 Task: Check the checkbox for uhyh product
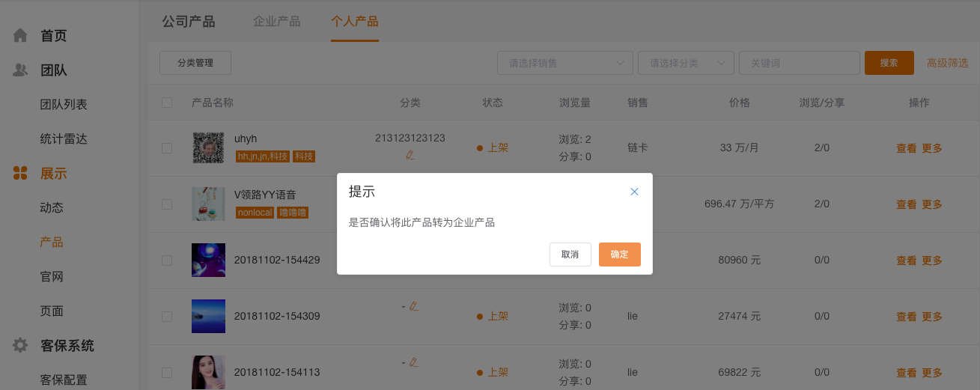(x=167, y=148)
